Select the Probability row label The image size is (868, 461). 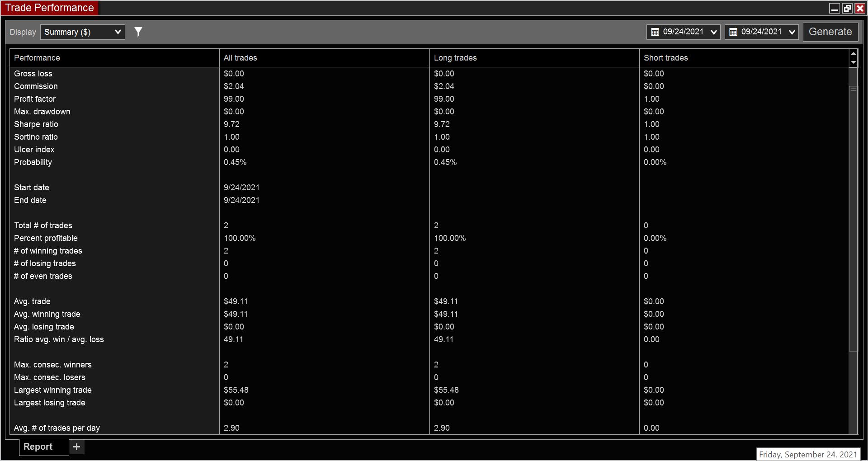point(33,162)
